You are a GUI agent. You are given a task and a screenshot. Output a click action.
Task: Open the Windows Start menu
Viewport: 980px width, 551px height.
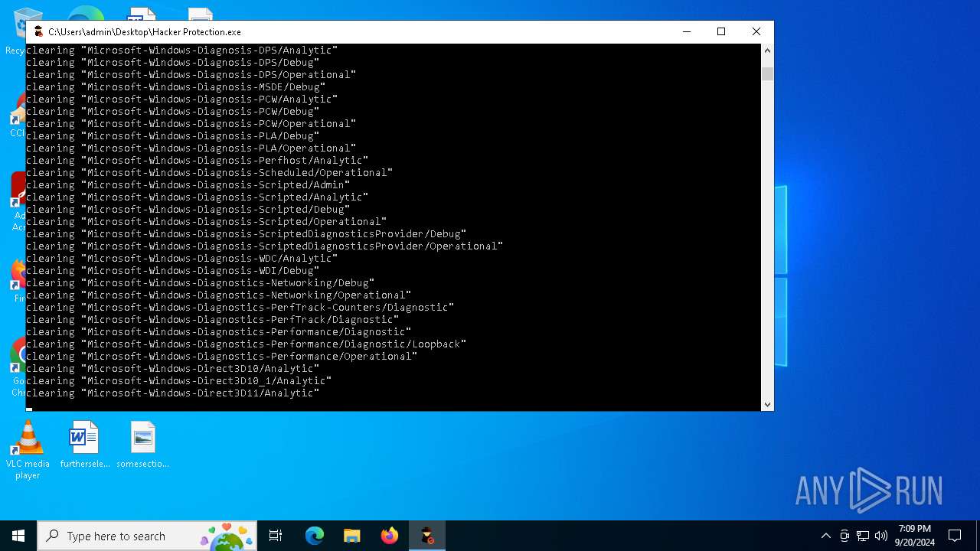(x=18, y=536)
